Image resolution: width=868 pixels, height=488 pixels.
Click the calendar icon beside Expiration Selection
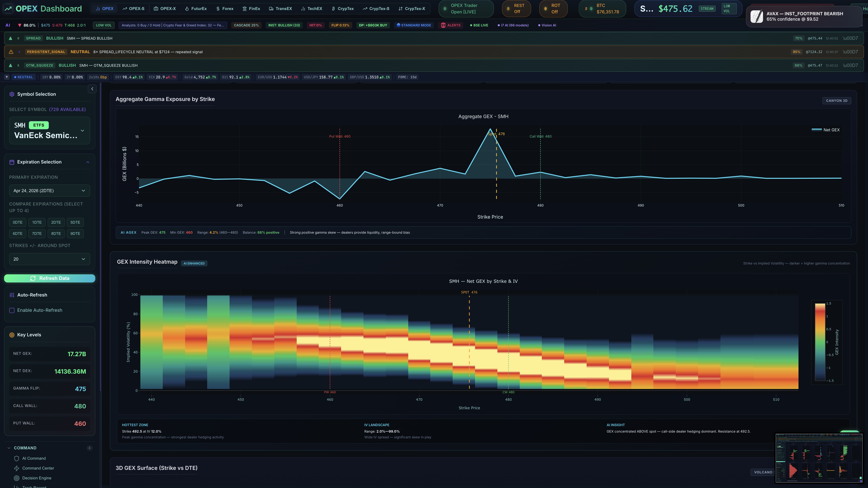pos(12,162)
